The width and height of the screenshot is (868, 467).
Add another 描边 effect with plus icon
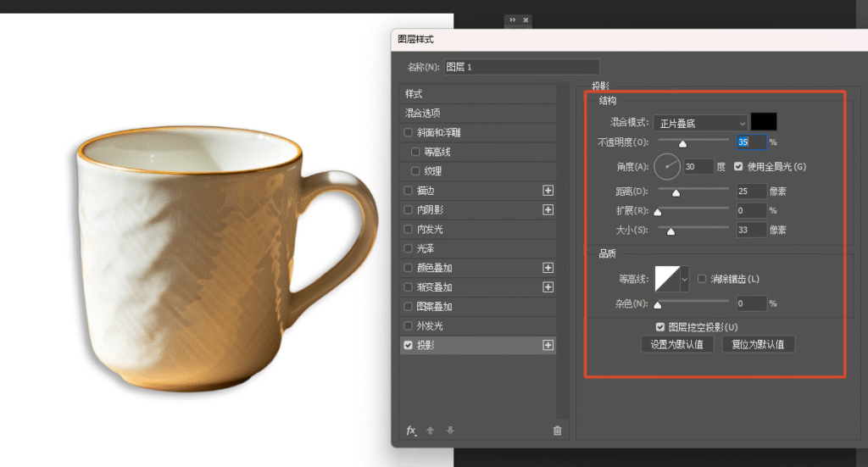point(548,191)
